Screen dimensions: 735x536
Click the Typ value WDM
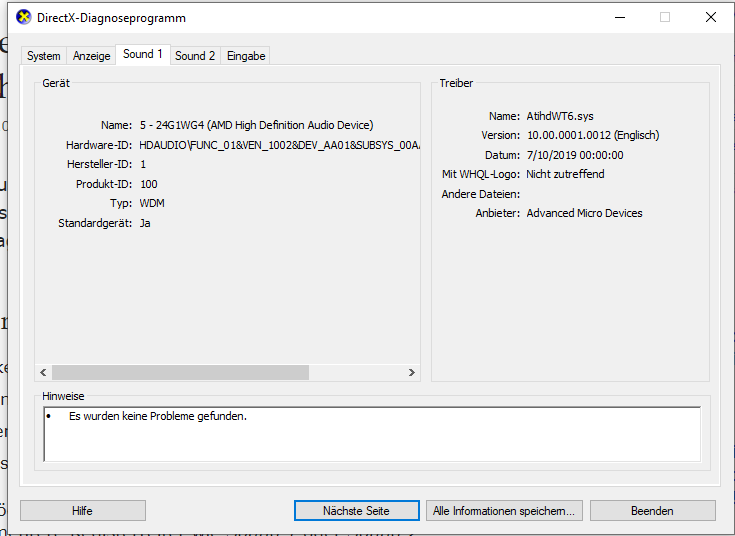(152, 204)
